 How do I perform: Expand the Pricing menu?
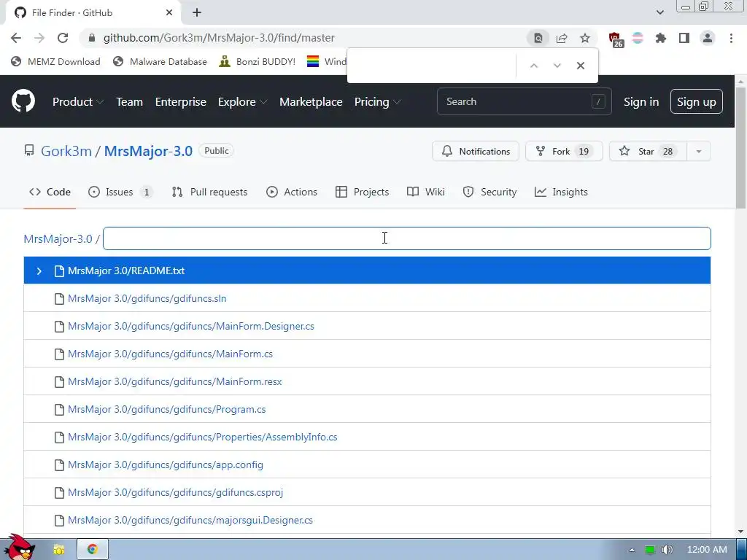coord(377,102)
